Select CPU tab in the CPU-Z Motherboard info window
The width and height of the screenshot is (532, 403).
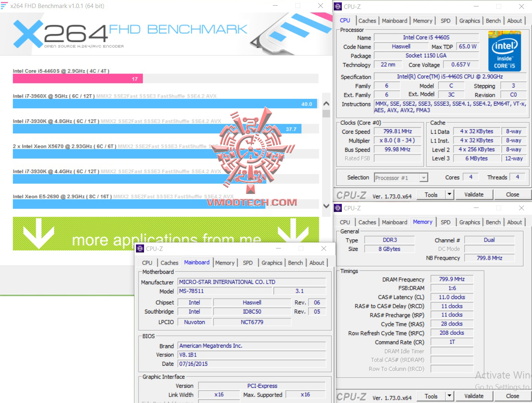point(147,263)
